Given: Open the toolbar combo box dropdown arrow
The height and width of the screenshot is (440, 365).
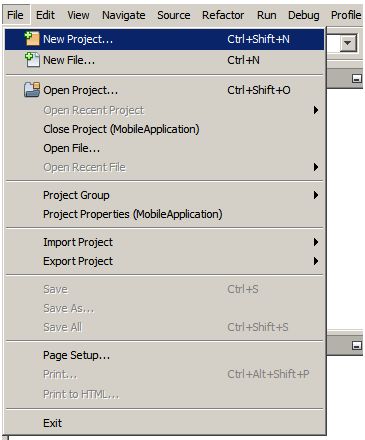Looking at the screenshot, I should (x=348, y=43).
